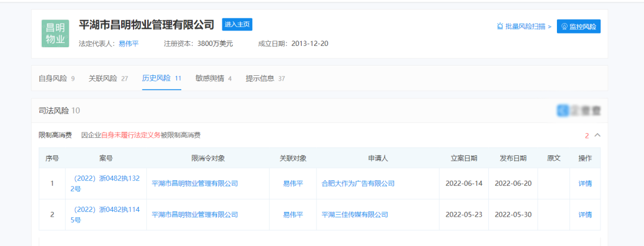Click the company title 平湖市昌明物业管理有限公司
644x246 pixels.
click(147, 24)
